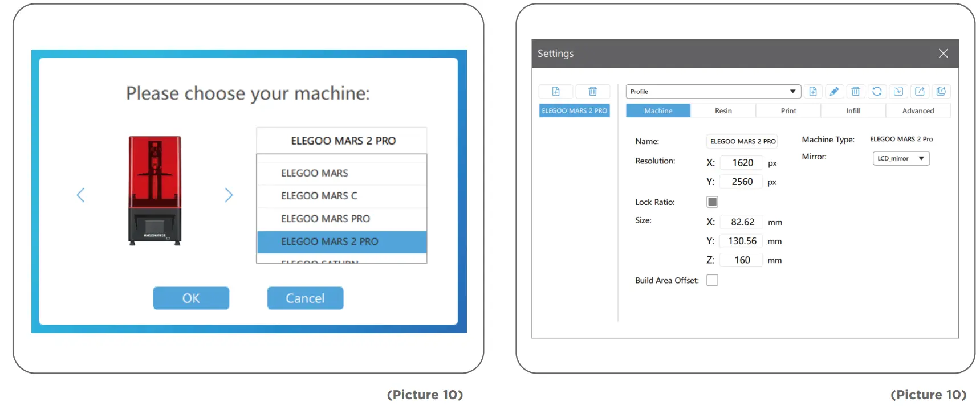Import a profile with the inward arrow icon
This screenshot has height=406, width=980.
(x=898, y=91)
